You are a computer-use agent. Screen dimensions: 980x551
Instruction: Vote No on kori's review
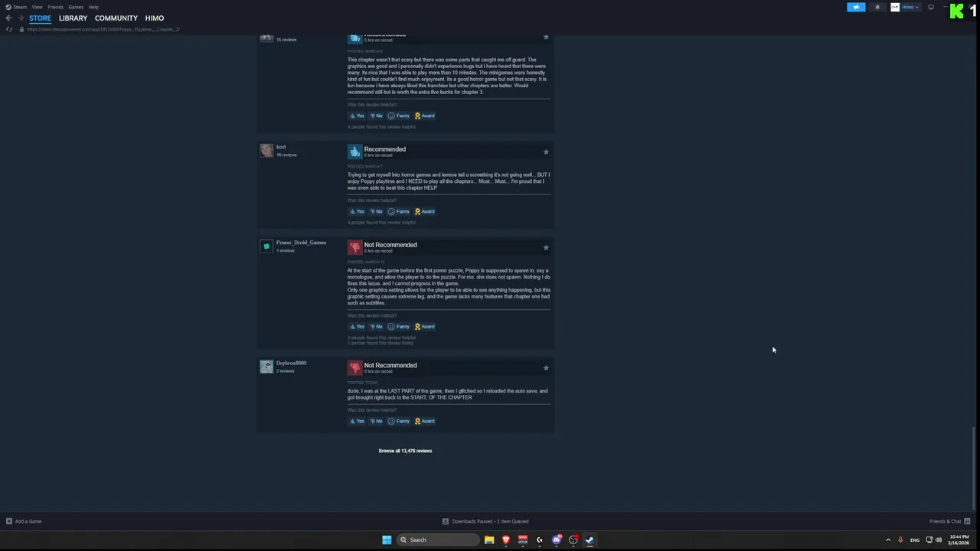(x=376, y=211)
